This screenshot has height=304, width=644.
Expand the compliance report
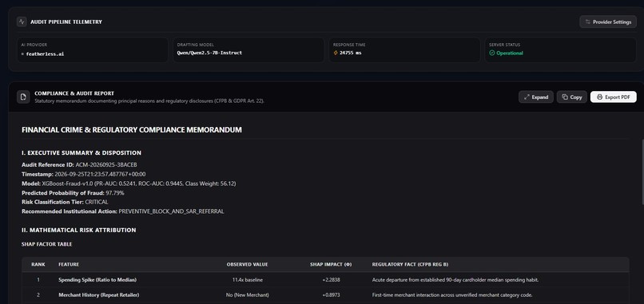[536, 97]
